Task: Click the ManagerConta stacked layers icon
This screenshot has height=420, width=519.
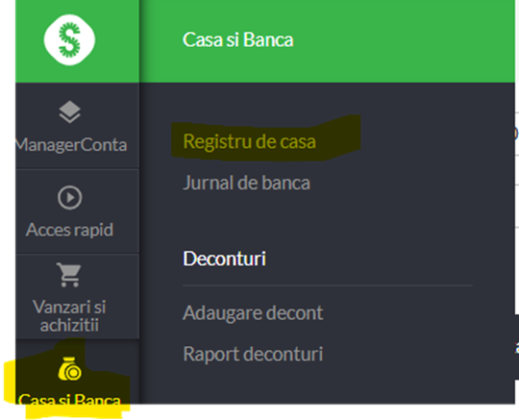Action: click(69, 111)
